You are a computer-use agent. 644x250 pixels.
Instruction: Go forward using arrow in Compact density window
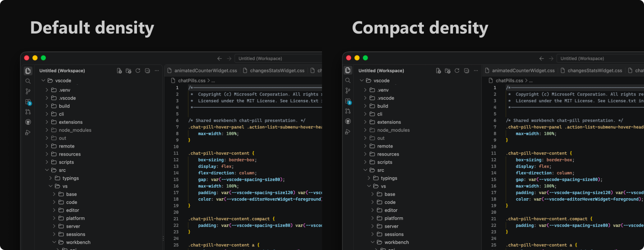pos(551,59)
